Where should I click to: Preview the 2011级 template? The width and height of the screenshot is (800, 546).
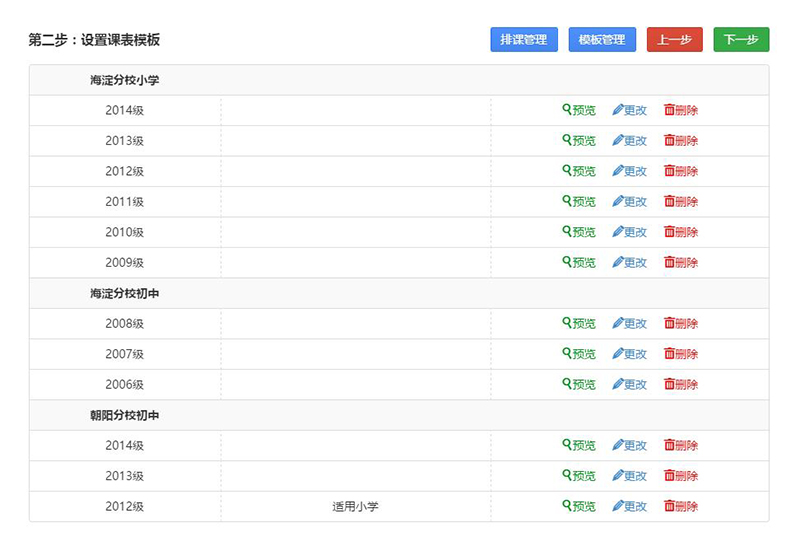point(579,201)
